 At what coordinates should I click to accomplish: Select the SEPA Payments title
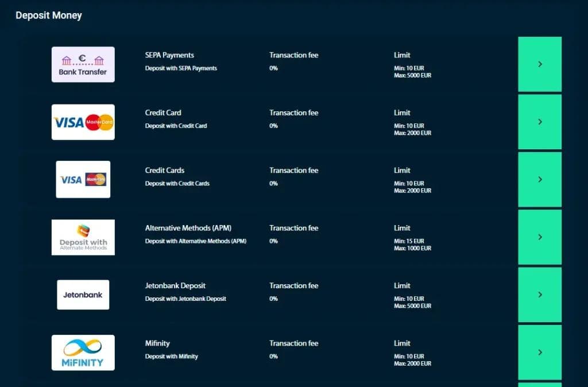(x=169, y=55)
